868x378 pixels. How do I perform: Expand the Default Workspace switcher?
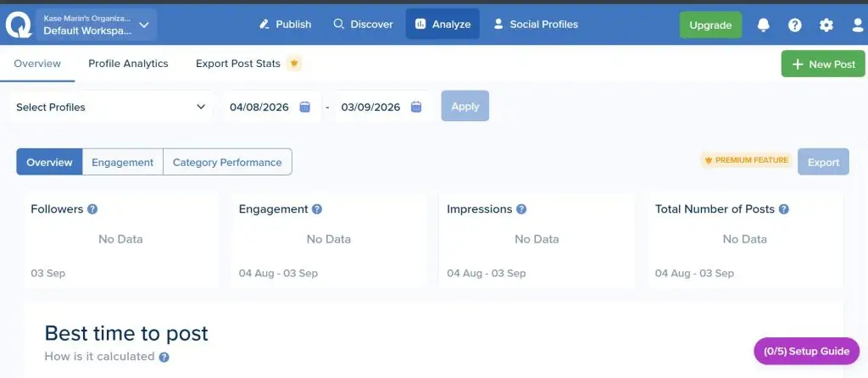(97, 25)
